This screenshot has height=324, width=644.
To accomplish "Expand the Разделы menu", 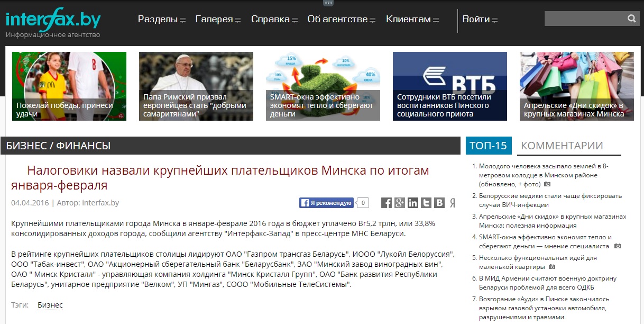I will coord(161,19).
